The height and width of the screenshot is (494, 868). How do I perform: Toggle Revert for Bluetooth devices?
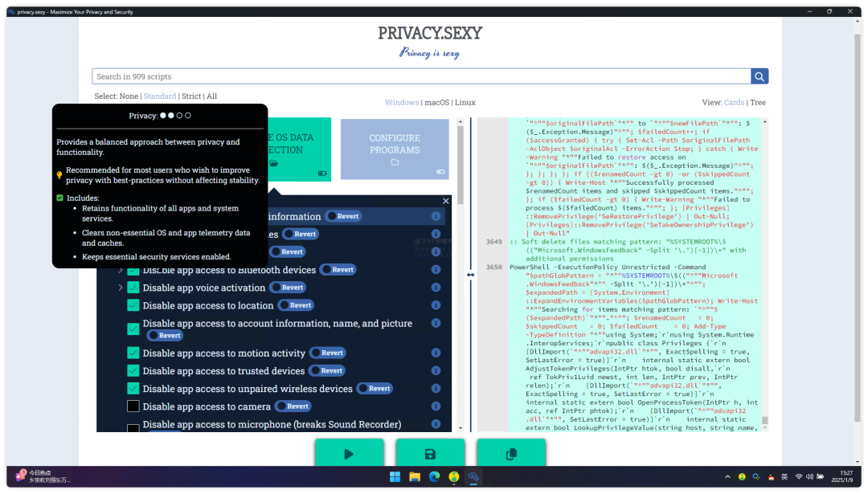point(338,270)
